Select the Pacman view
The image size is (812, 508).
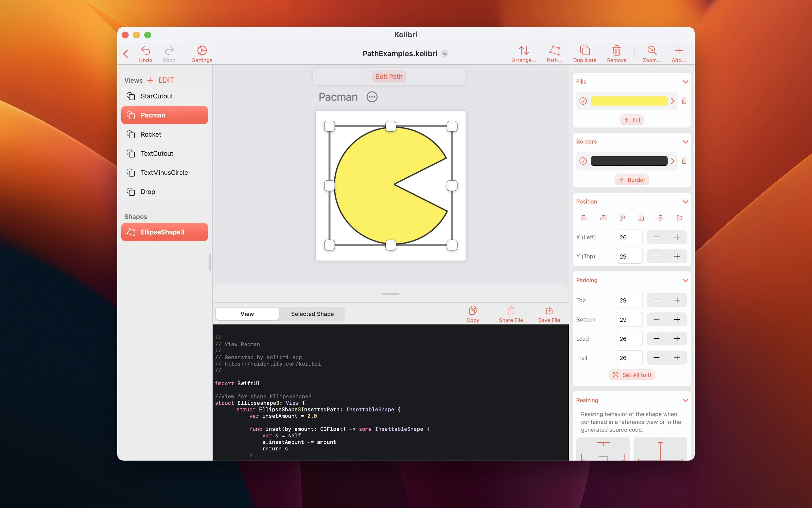pyautogui.click(x=164, y=115)
